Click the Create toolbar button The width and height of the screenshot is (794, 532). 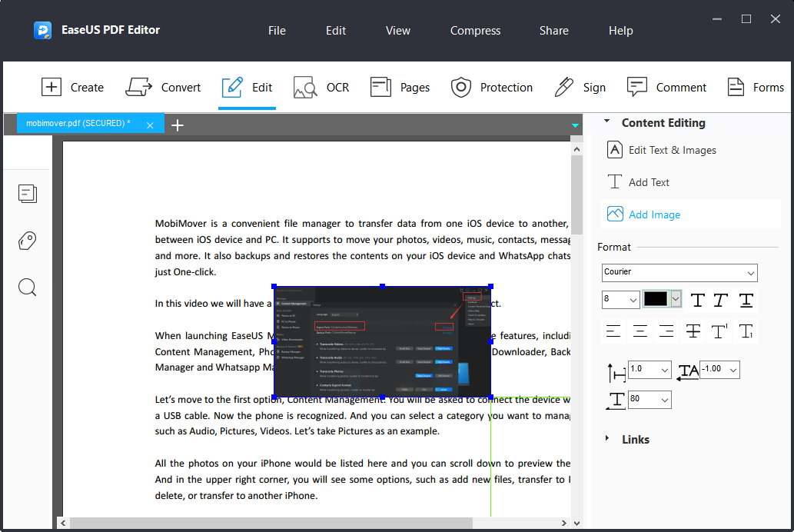click(x=72, y=87)
